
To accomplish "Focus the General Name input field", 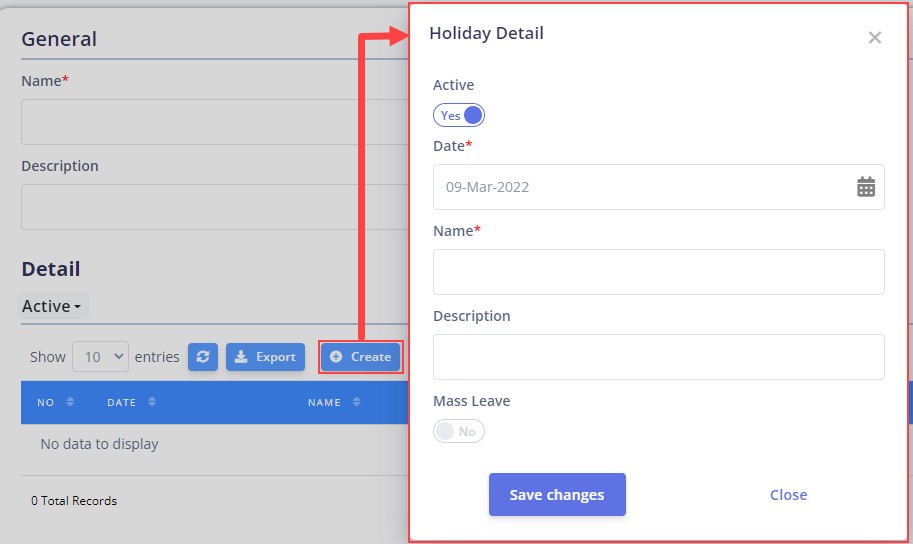I will click(x=215, y=122).
